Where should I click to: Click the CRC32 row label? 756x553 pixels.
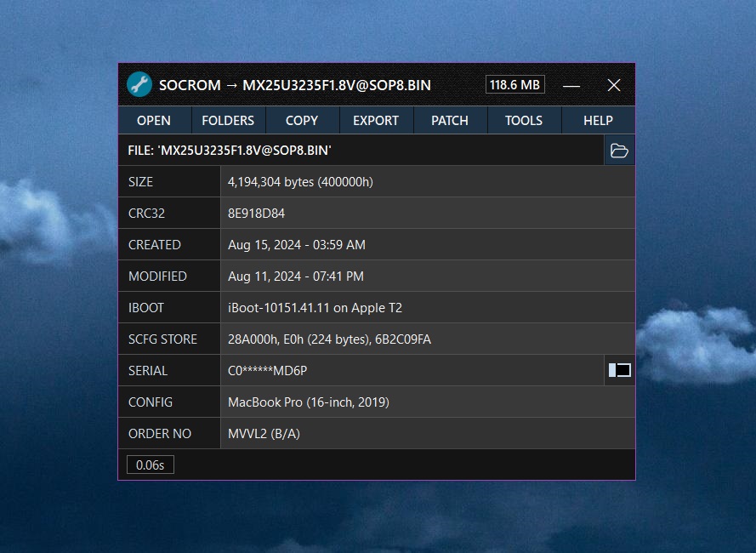click(x=146, y=214)
